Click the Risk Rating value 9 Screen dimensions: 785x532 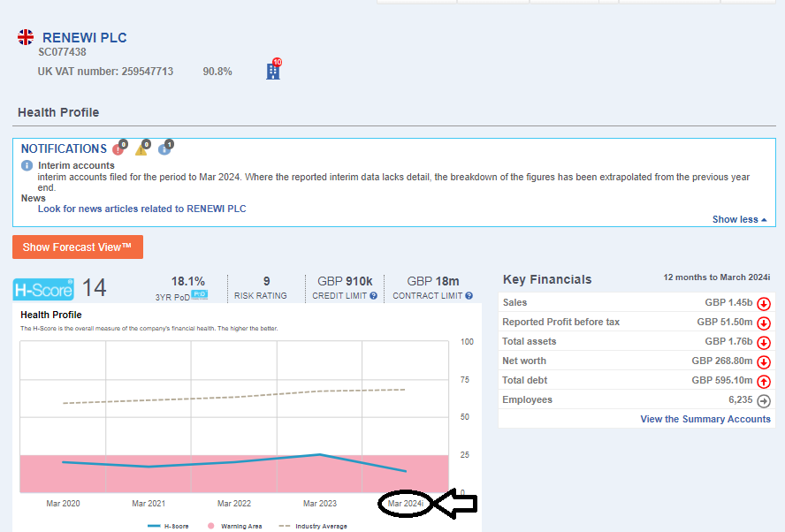[x=267, y=281]
